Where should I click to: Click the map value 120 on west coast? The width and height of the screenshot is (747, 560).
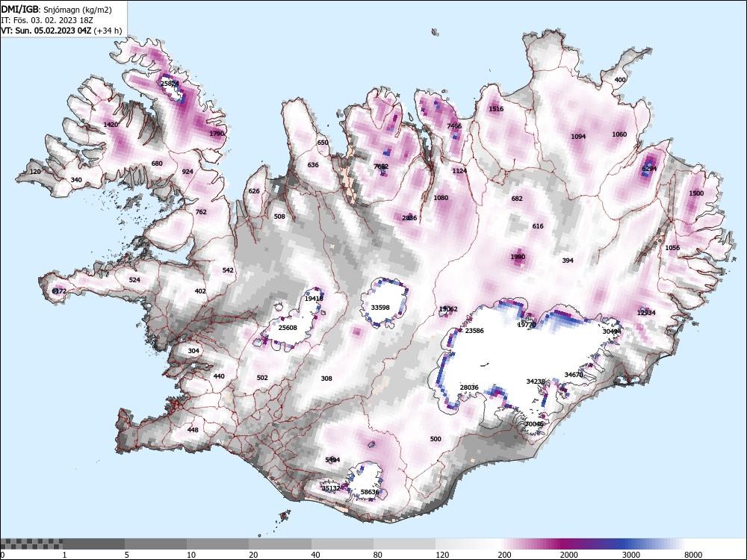[35, 172]
